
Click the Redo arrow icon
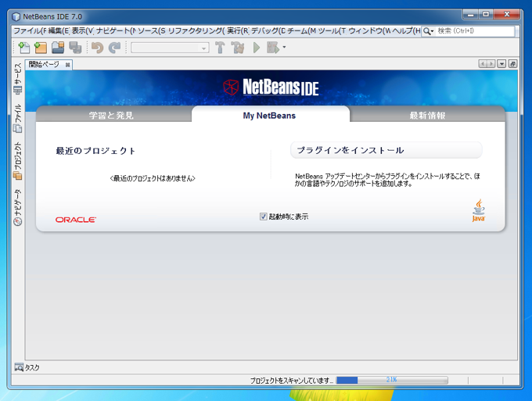pos(115,48)
